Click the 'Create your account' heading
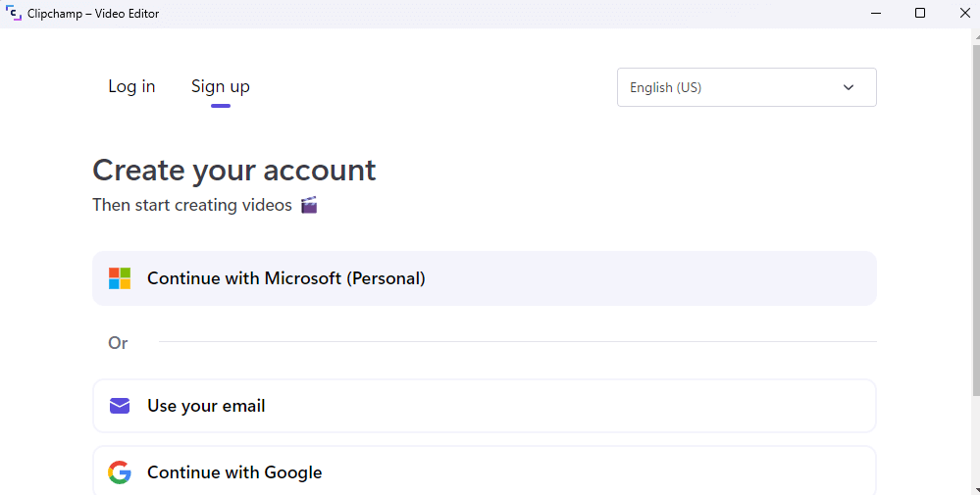This screenshot has width=980, height=495. (234, 170)
